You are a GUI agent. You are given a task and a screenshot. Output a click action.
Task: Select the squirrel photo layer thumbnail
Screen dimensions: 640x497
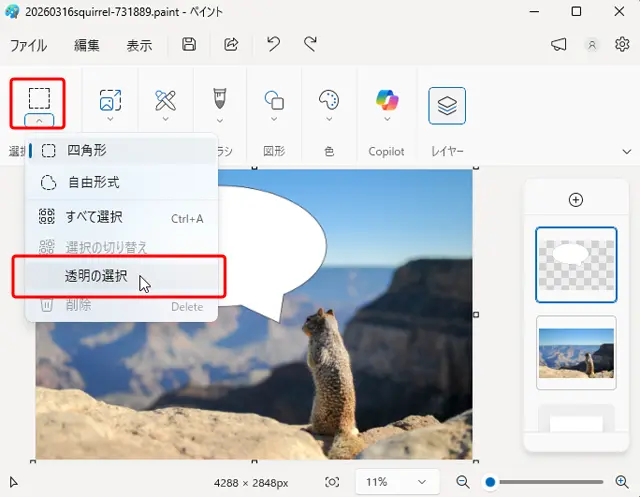tap(576, 353)
